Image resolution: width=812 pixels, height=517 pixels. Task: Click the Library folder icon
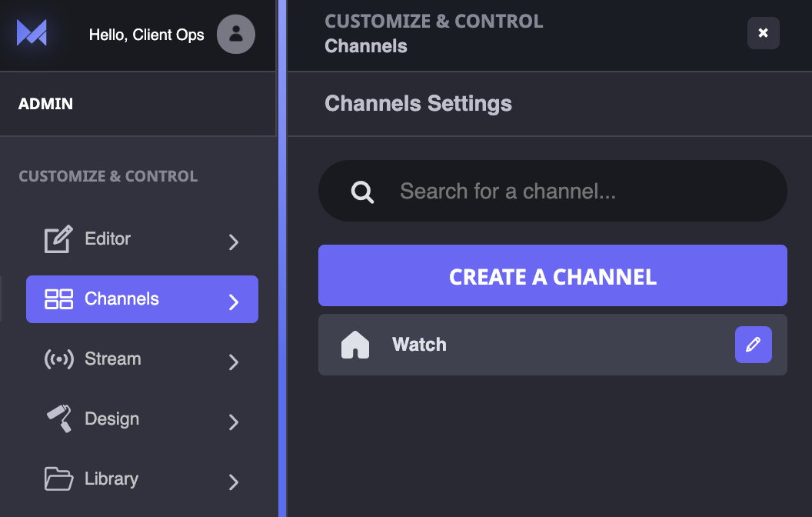pyautogui.click(x=58, y=479)
